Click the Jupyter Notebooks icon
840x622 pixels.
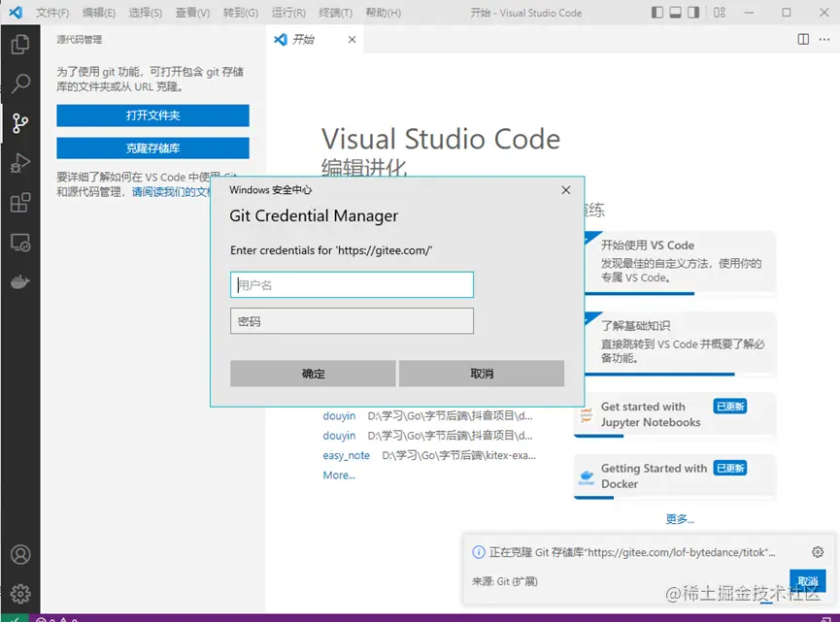pos(587,415)
